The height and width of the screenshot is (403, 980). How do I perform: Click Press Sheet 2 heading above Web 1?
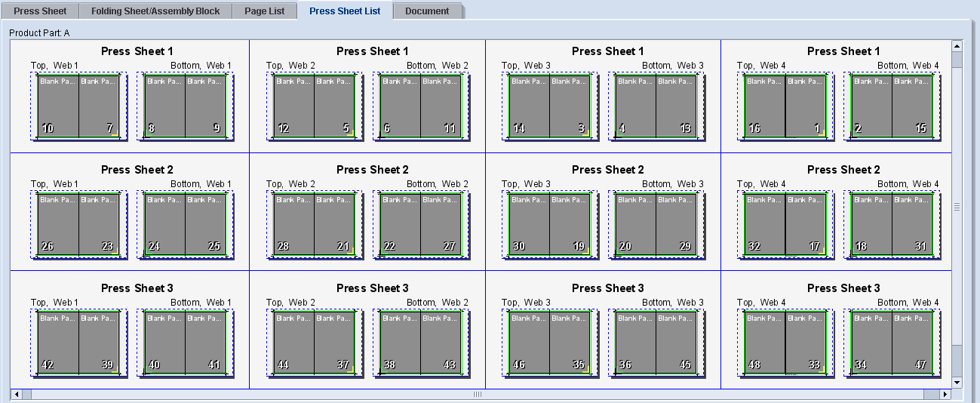[137, 170]
